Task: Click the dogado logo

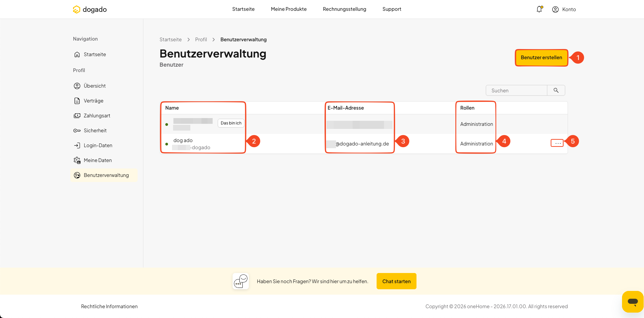Action: coord(90,9)
